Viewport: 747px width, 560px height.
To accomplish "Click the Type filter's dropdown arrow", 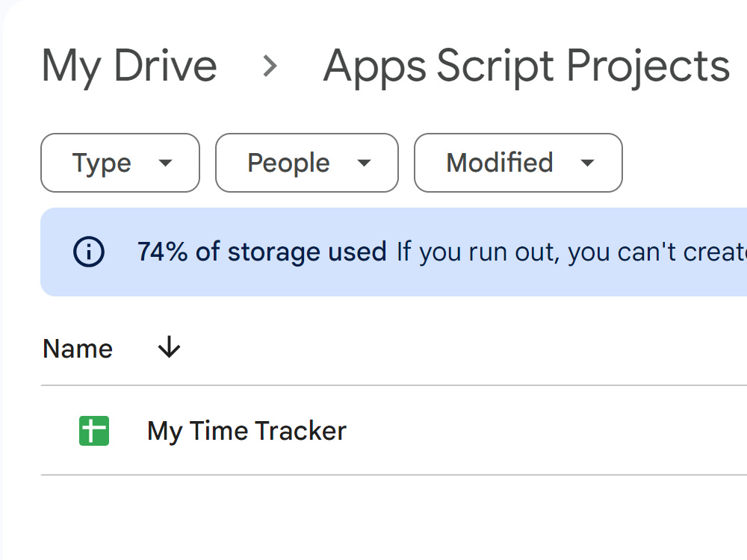I will click(165, 163).
